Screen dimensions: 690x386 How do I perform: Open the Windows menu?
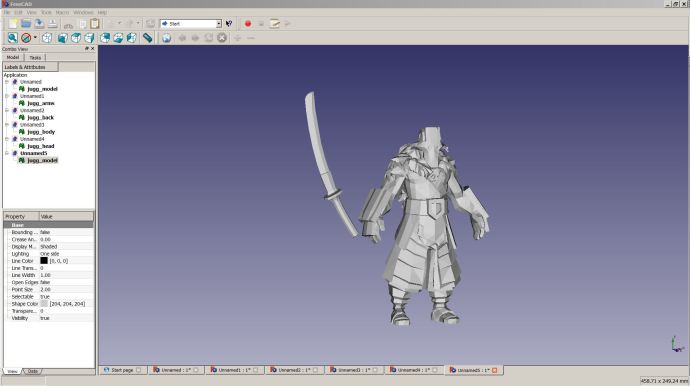tap(83, 12)
